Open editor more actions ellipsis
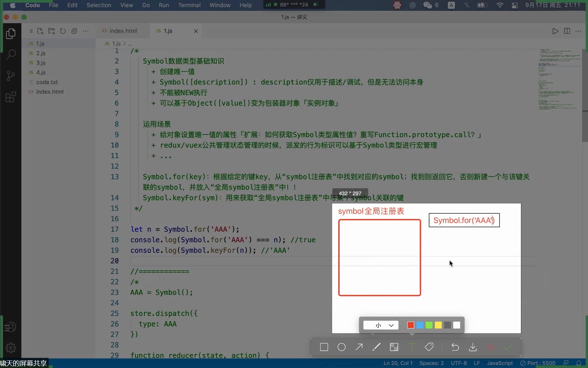 [578, 31]
